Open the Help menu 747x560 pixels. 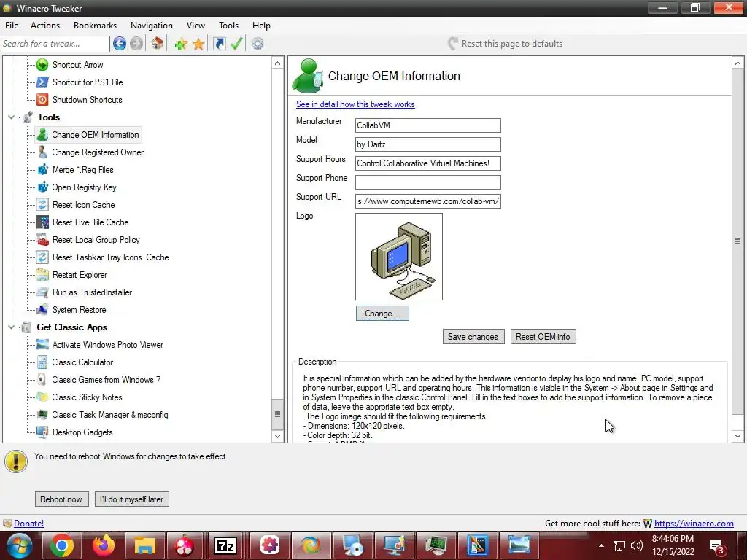(261, 26)
